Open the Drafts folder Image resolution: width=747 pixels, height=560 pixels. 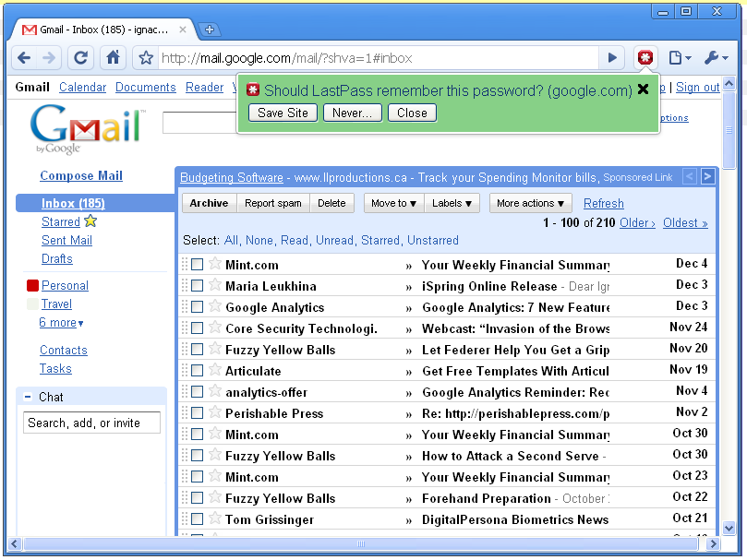[57, 259]
